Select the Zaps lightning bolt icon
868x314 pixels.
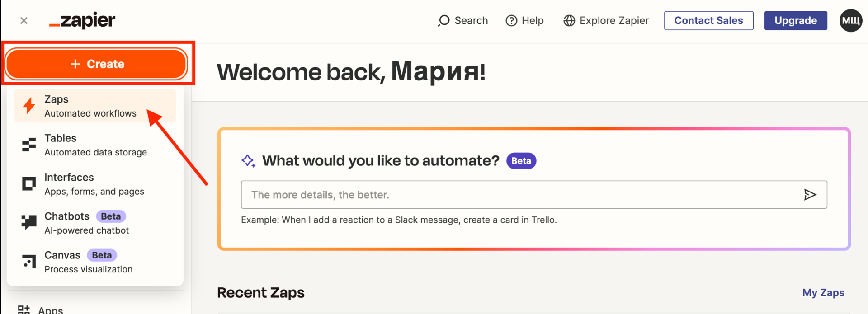(29, 106)
